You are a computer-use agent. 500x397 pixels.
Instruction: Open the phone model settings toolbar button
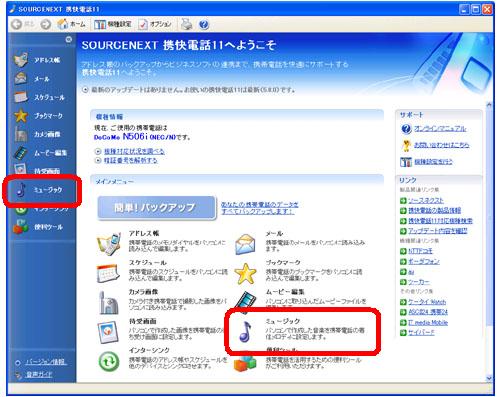tap(112, 24)
